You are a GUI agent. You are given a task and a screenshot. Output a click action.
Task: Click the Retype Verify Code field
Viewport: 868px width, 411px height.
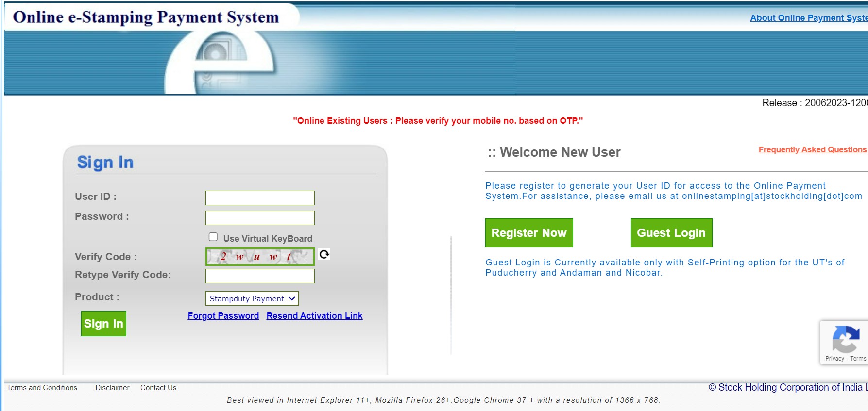[260, 276]
